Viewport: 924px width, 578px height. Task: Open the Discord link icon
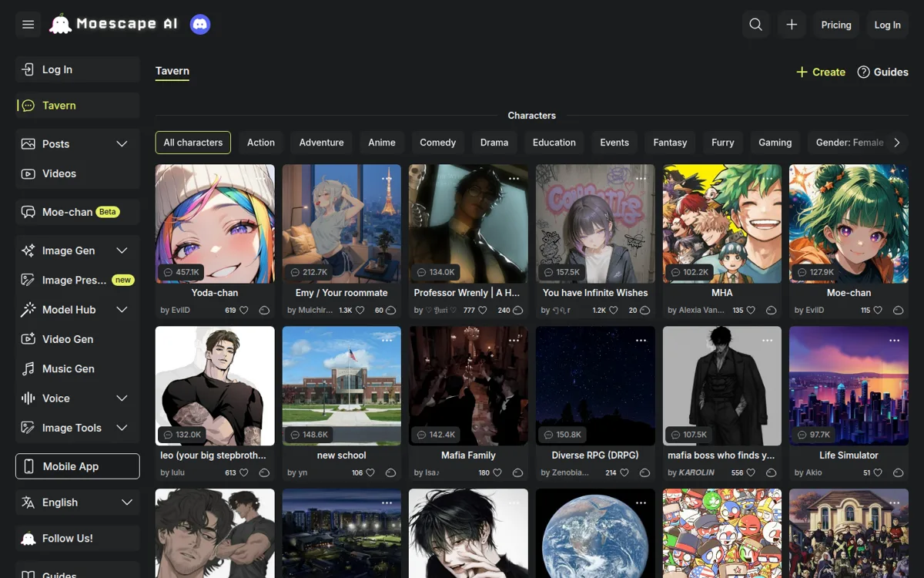[200, 25]
